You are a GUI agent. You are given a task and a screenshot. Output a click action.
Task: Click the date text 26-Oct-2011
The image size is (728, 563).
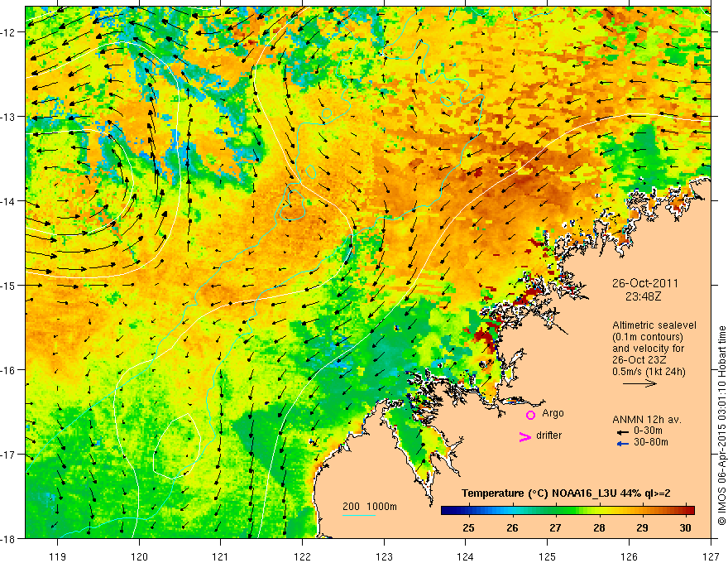point(645,283)
